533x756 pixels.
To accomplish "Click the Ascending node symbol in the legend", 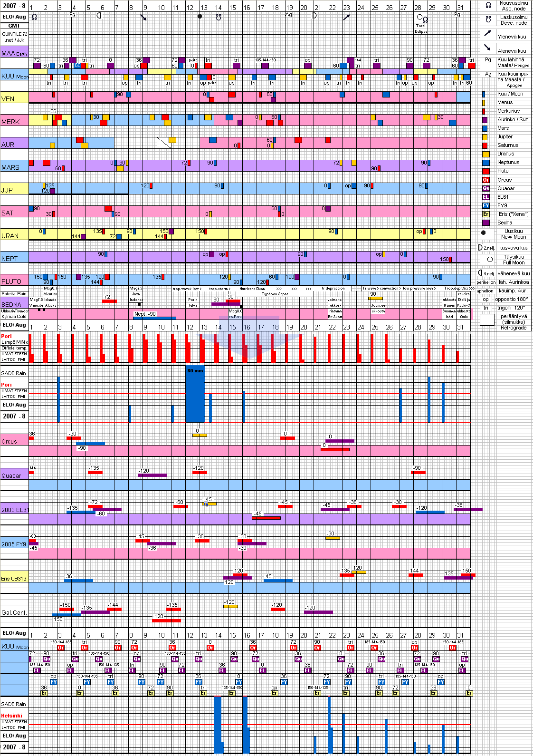I will (x=488, y=5).
